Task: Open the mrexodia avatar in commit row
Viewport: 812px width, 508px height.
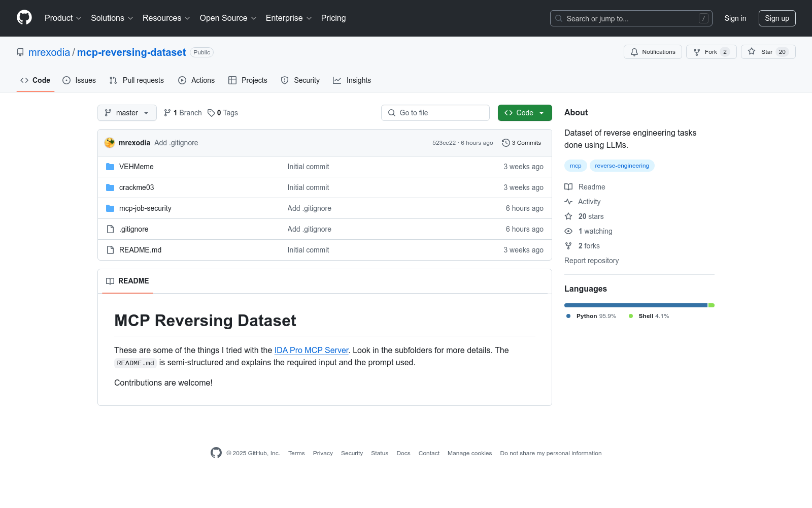Action: (110, 143)
